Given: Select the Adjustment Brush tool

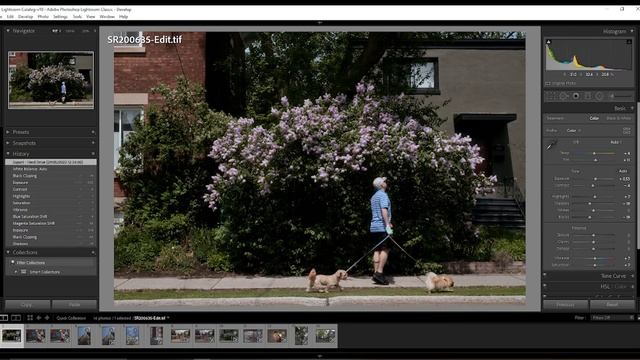Looking at the screenshot, I should pyautogui.click(x=620, y=96).
